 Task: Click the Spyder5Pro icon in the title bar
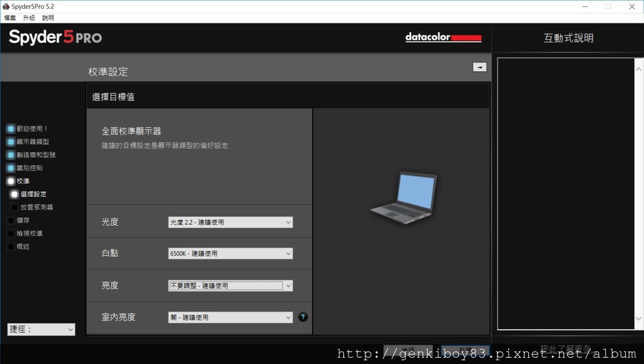pyautogui.click(x=6, y=6)
